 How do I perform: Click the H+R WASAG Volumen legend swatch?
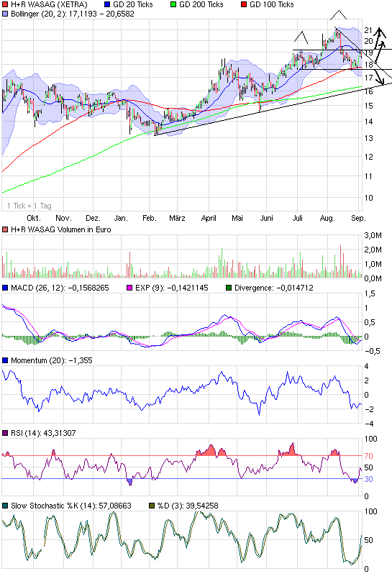pyautogui.click(x=5, y=230)
